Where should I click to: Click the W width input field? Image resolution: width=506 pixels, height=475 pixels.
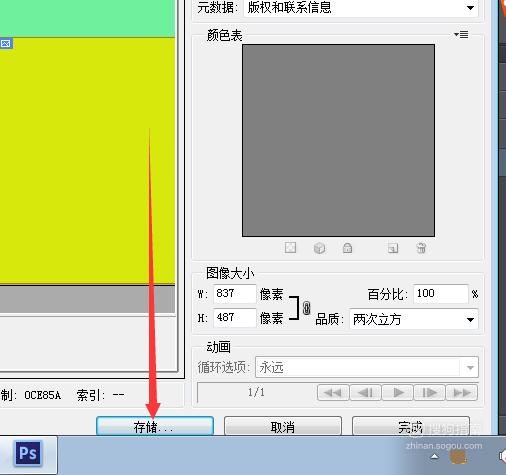[235, 294]
